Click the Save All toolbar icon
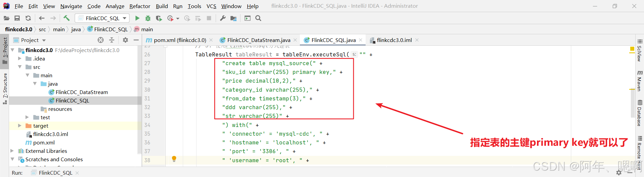 [x=17, y=18]
